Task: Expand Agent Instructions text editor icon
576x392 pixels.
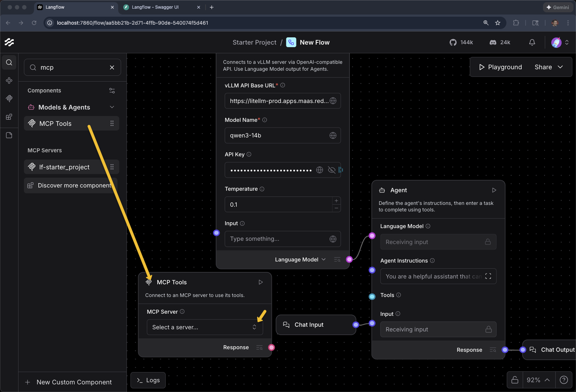Action: point(488,276)
